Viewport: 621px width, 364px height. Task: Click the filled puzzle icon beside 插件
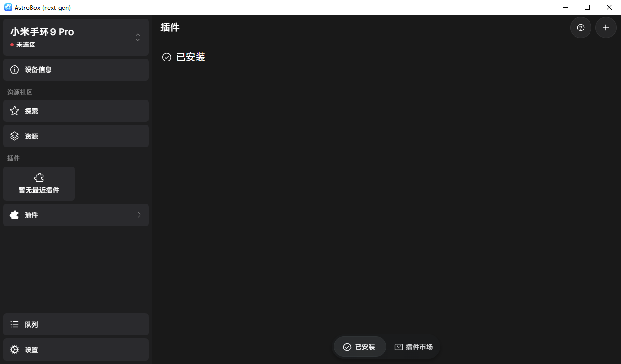[15, 215]
